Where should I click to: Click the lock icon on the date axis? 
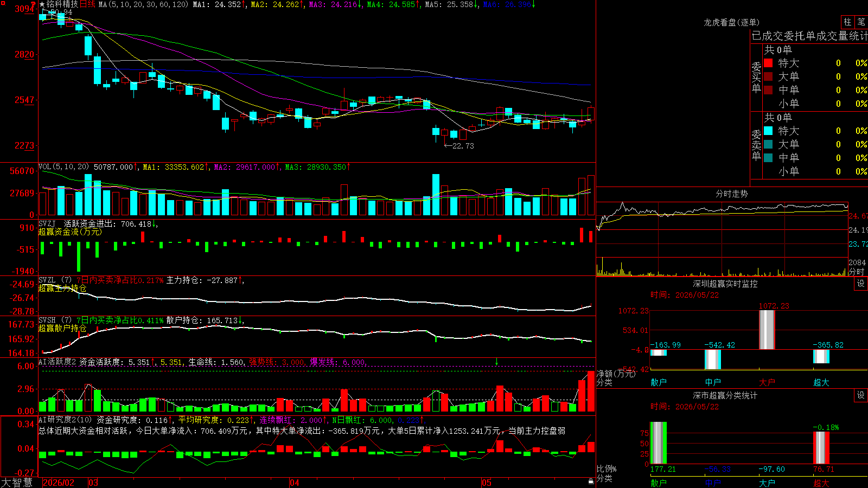[591, 481]
